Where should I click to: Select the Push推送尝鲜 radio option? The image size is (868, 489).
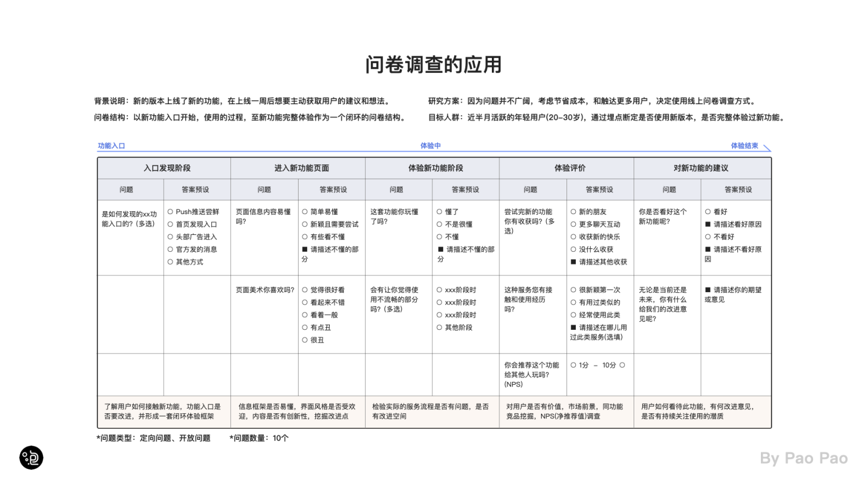click(x=170, y=212)
